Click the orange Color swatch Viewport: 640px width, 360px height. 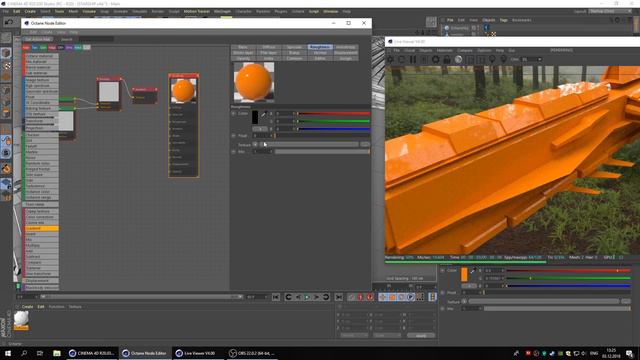pos(464,274)
